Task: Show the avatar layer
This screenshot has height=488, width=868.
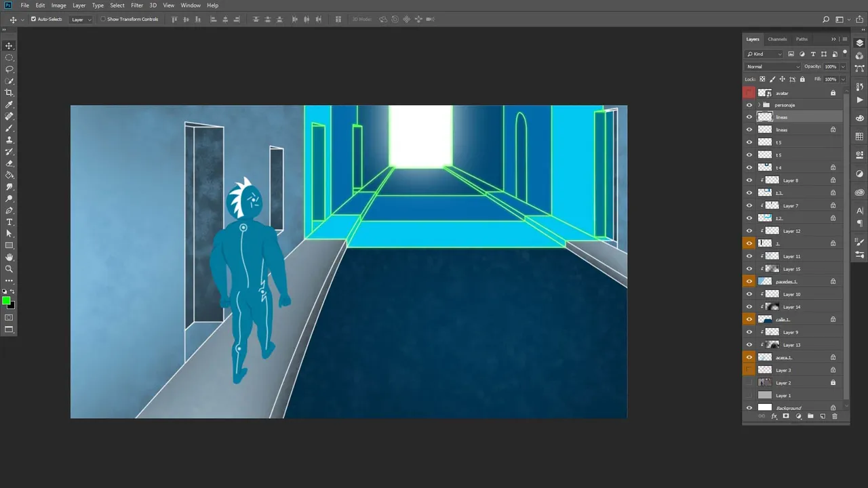Action: click(749, 93)
